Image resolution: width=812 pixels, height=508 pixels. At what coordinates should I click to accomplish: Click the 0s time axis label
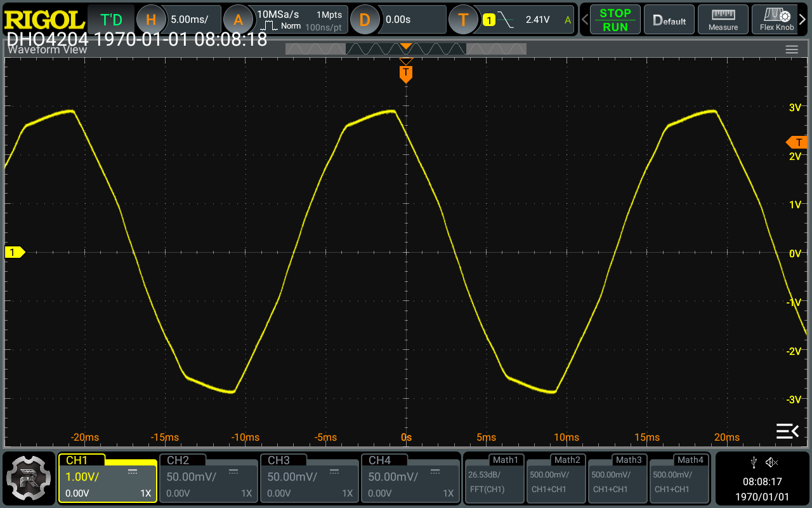[406, 438]
